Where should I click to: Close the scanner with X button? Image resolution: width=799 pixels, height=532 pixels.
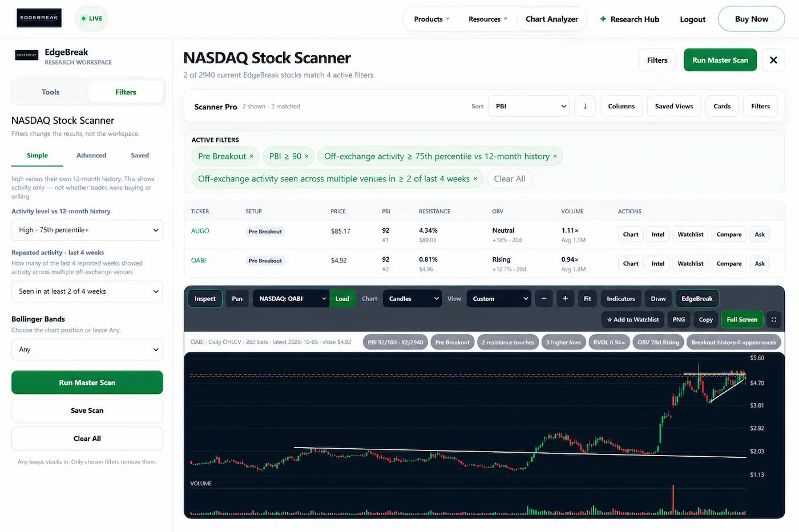coord(773,60)
